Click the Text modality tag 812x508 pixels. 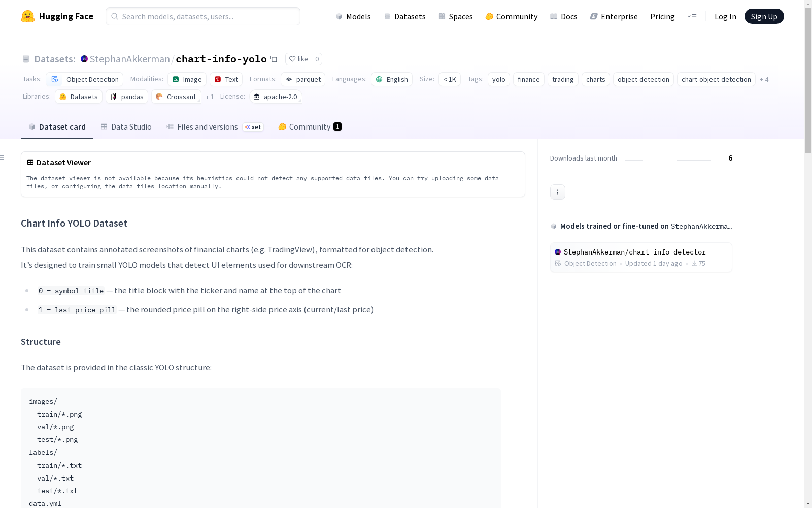(x=226, y=79)
